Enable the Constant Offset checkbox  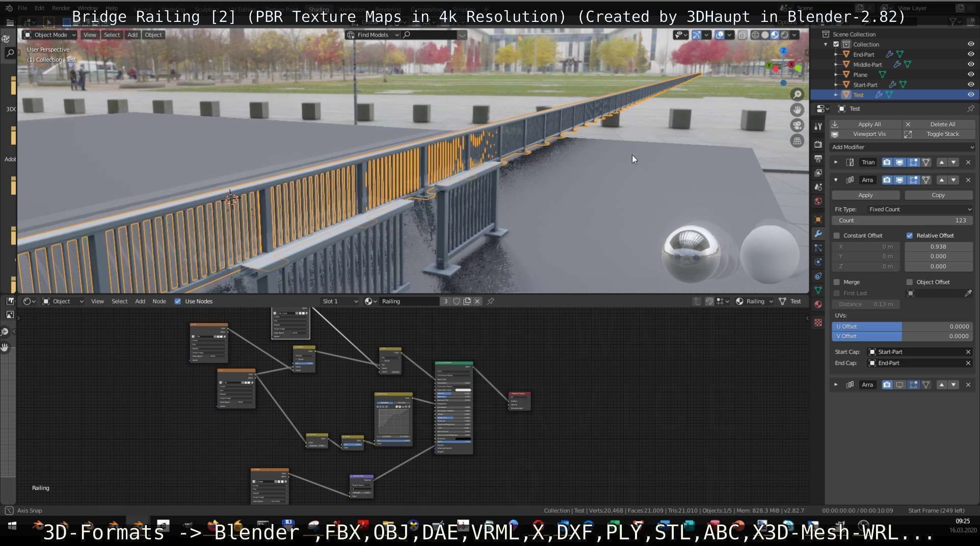pos(836,236)
